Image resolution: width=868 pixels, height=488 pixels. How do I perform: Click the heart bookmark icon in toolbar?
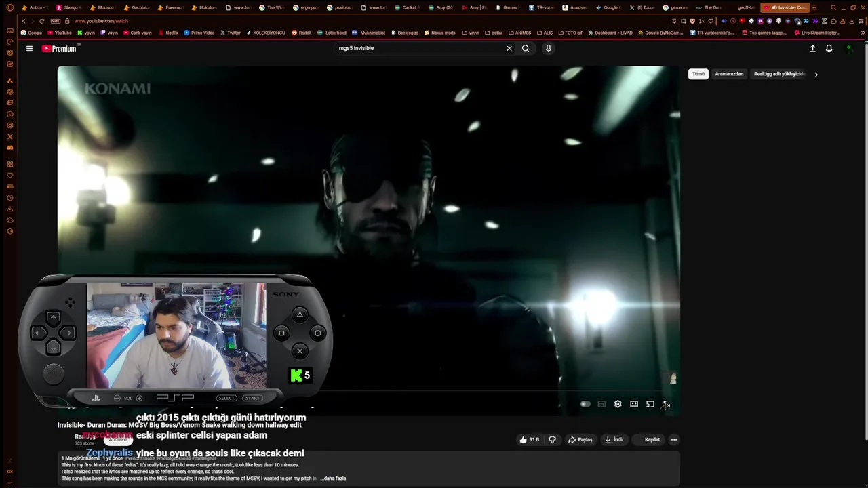click(x=711, y=21)
